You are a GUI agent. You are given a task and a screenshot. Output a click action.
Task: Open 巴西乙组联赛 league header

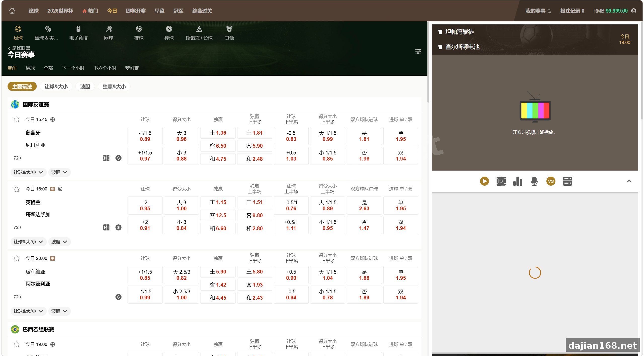[214, 329]
